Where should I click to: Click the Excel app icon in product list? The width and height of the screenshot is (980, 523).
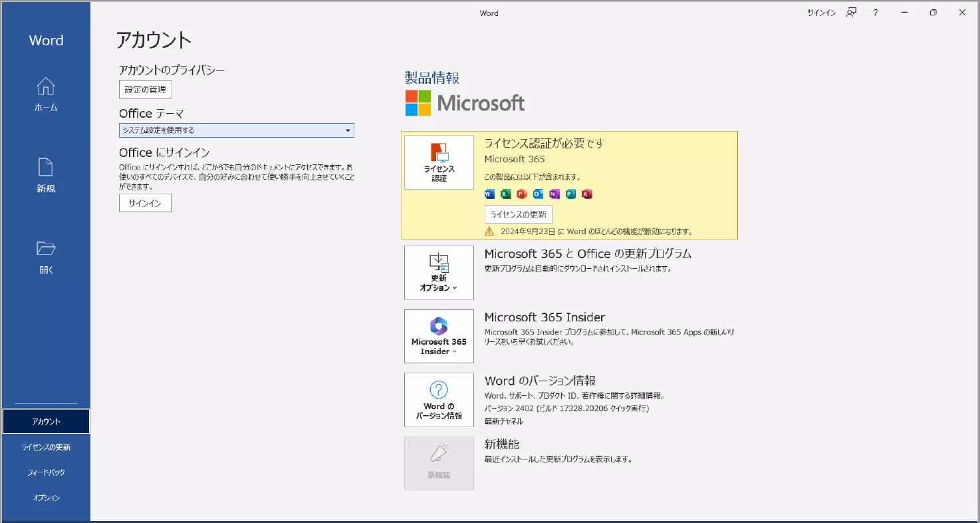(505, 194)
